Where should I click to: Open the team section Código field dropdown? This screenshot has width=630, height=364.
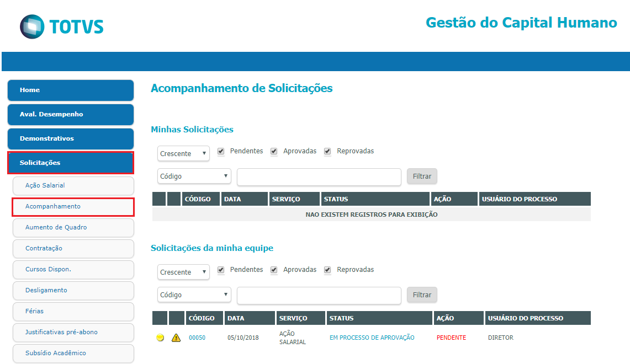[x=194, y=295]
